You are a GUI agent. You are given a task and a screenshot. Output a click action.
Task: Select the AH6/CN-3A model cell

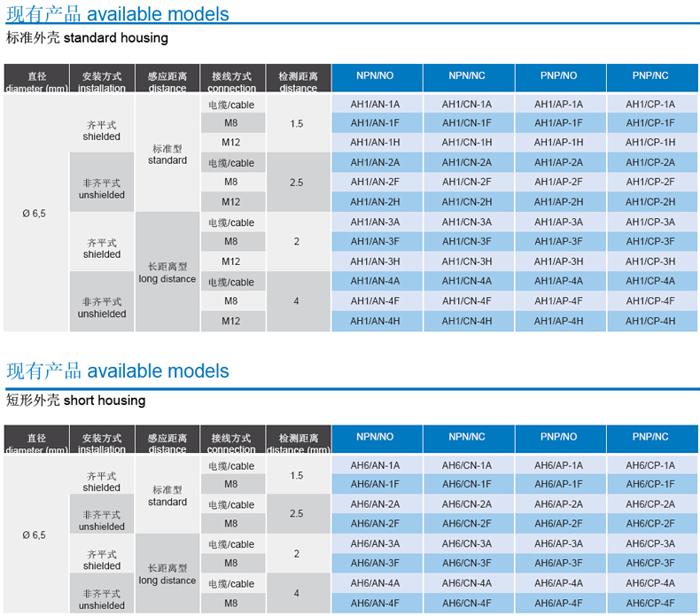pos(467,543)
